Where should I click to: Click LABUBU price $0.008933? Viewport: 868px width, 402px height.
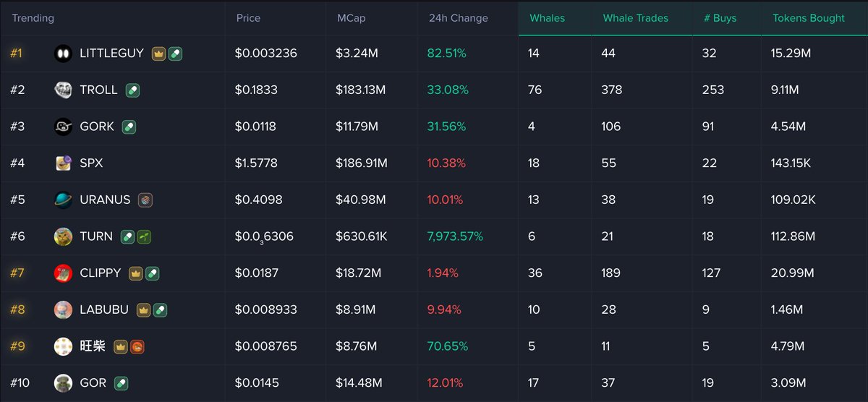[x=266, y=309]
